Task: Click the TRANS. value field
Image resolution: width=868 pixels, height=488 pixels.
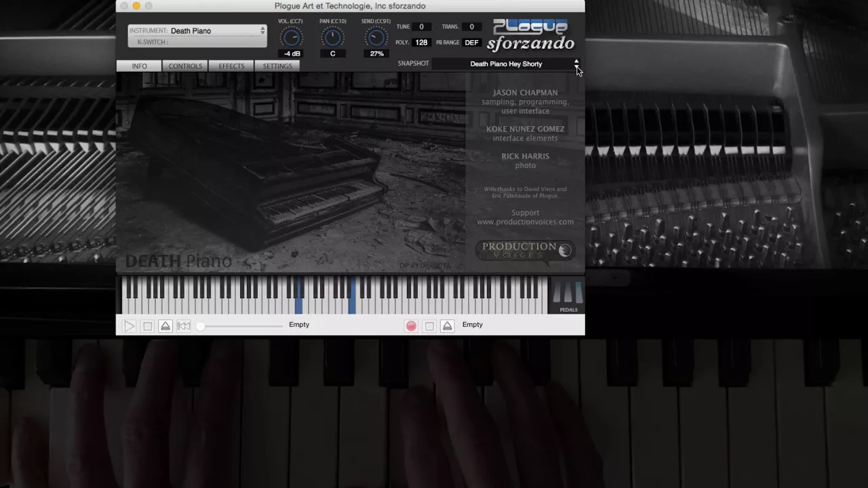Action: (x=472, y=27)
